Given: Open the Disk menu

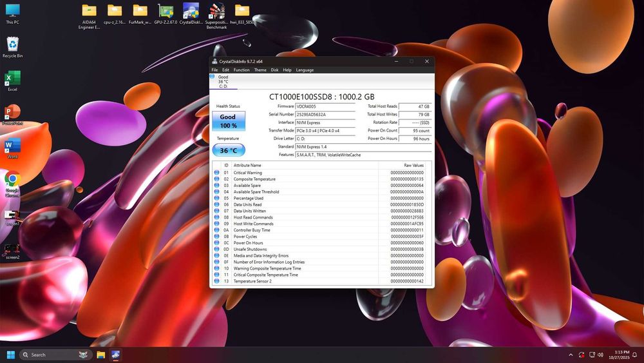Looking at the screenshot, I should pos(274,70).
